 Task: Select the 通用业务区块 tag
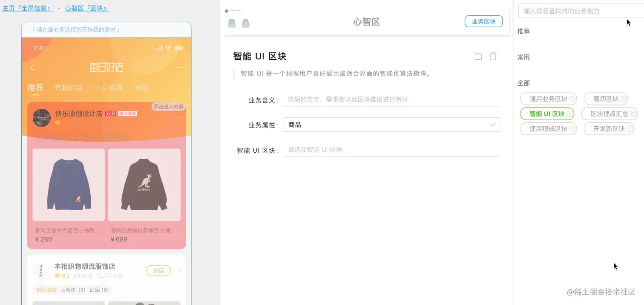pyautogui.click(x=549, y=99)
